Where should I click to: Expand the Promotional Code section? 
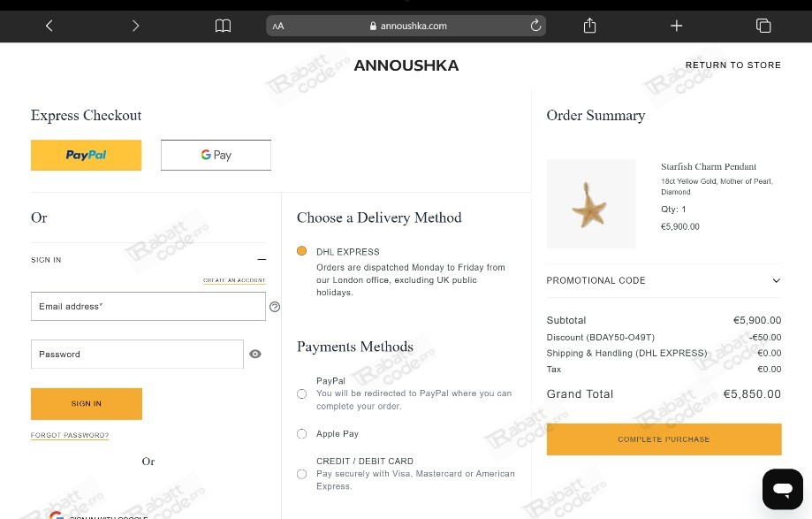(664, 280)
